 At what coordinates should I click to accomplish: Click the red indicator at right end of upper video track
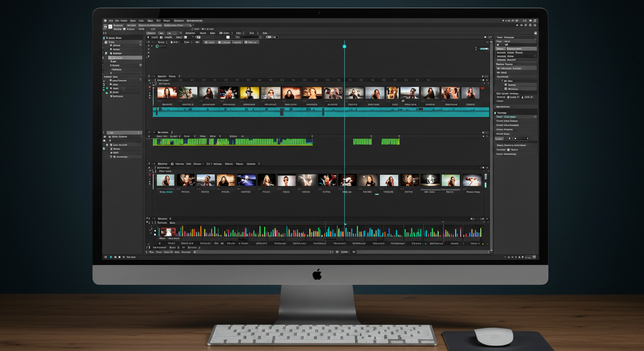(483, 88)
